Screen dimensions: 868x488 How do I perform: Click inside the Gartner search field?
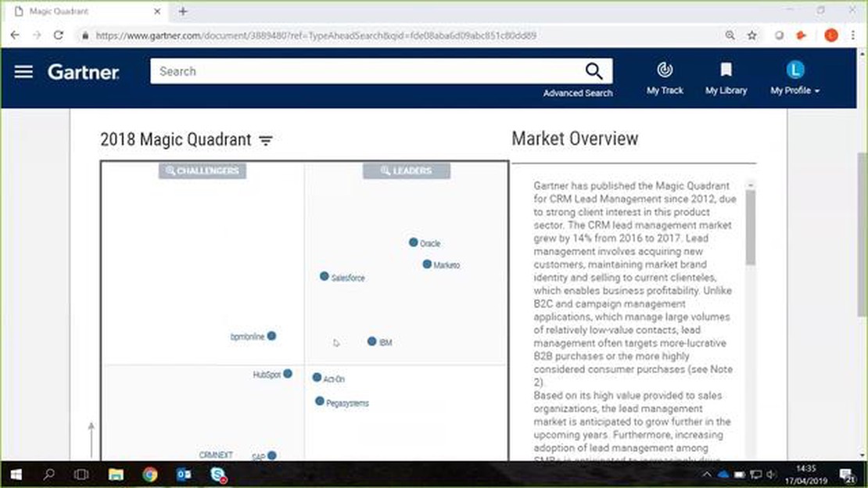point(352,70)
